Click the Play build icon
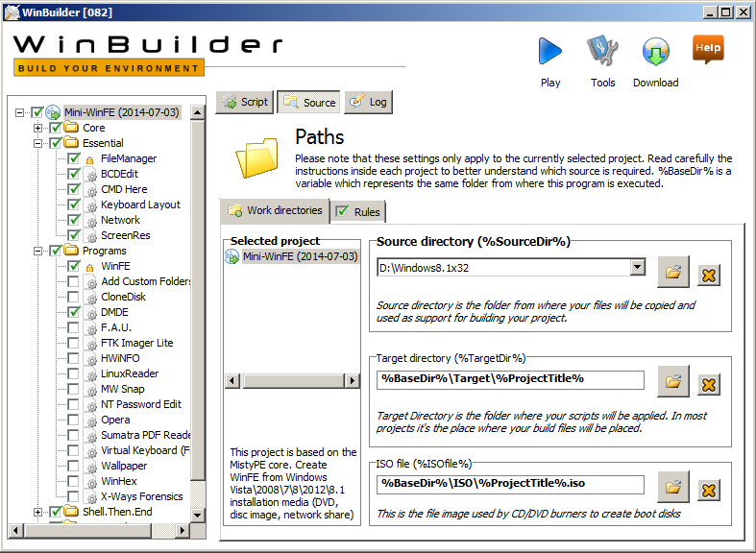 coord(550,51)
